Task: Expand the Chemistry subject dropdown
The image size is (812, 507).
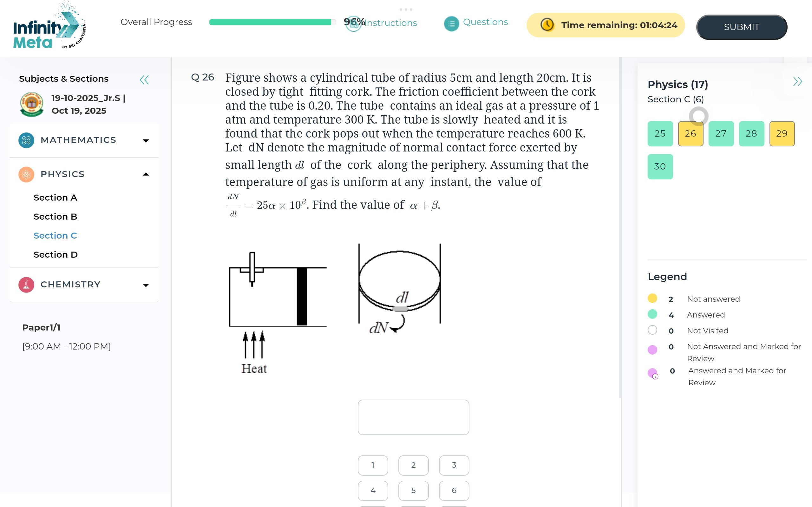Action: pyautogui.click(x=146, y=286)
